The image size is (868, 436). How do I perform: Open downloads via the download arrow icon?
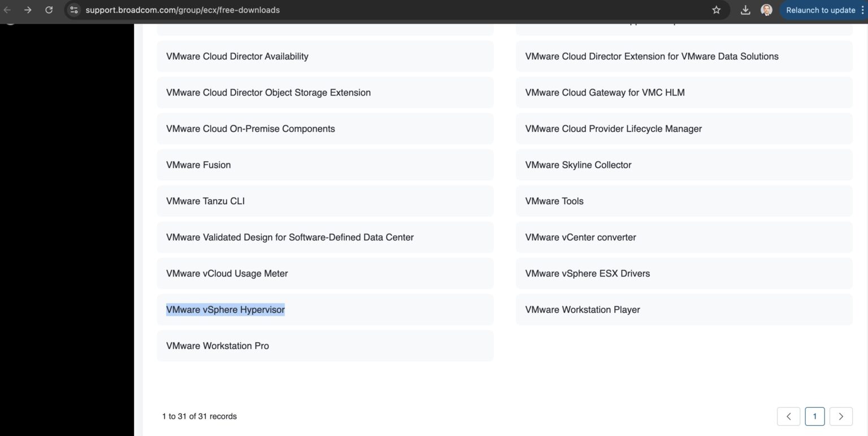click(745, 10)
